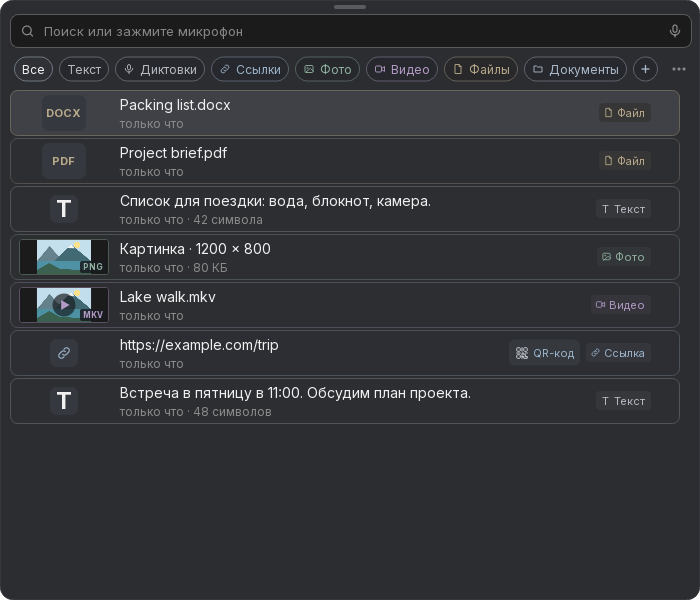The height and width of the screenshot is (600, 700).
Task: Open the Видео filter
Action: pos(402,70)
